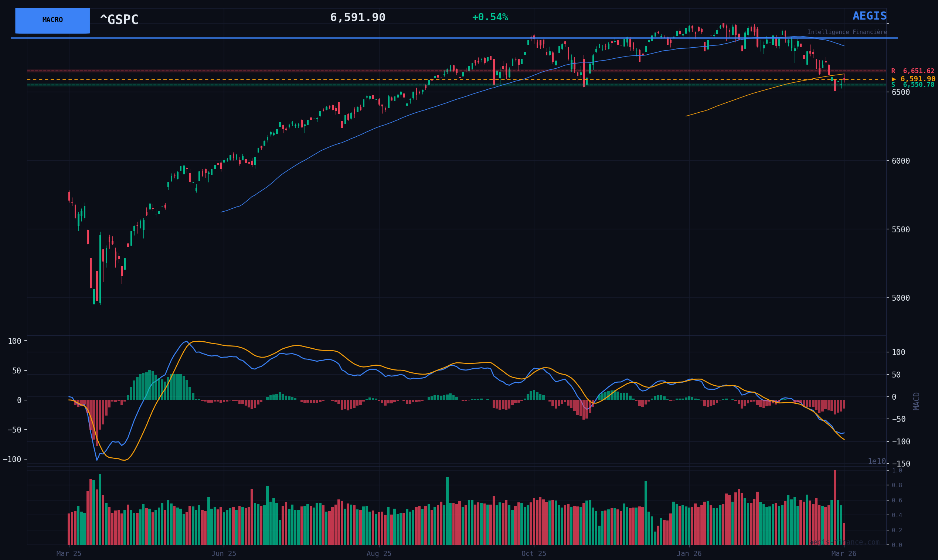This screenshot has width=938, height=560.
Task: Select the ^GSPC ticker symbol
Action: click(x=119, y=20)
